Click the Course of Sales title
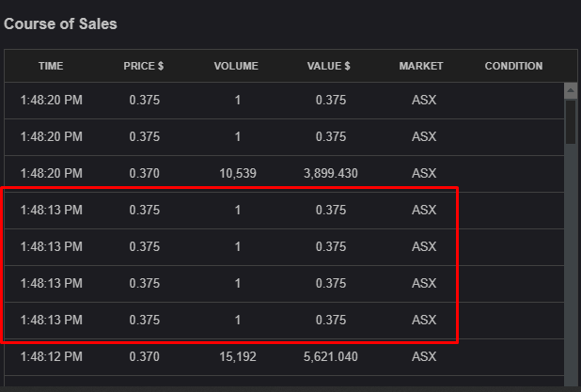 (x=61, y=24)
